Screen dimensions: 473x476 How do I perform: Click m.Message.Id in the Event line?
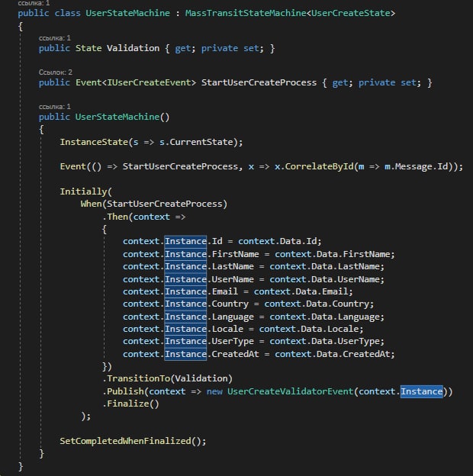click(417, 166)
